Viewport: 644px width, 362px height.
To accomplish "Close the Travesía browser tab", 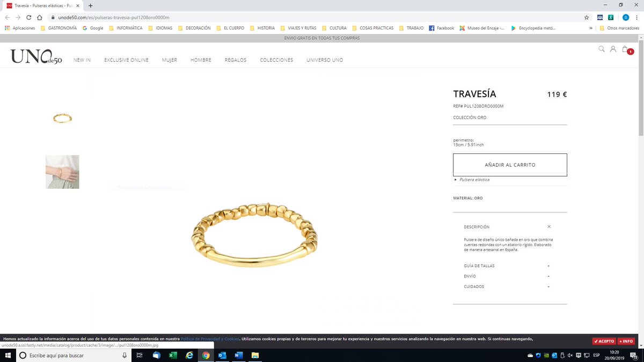I will click(x=79, y=5).
